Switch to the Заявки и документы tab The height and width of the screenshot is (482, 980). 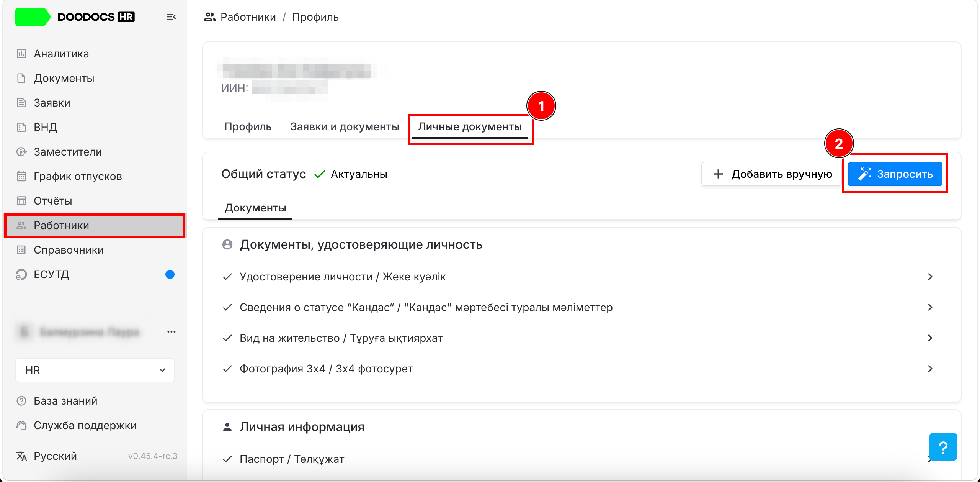345,126
